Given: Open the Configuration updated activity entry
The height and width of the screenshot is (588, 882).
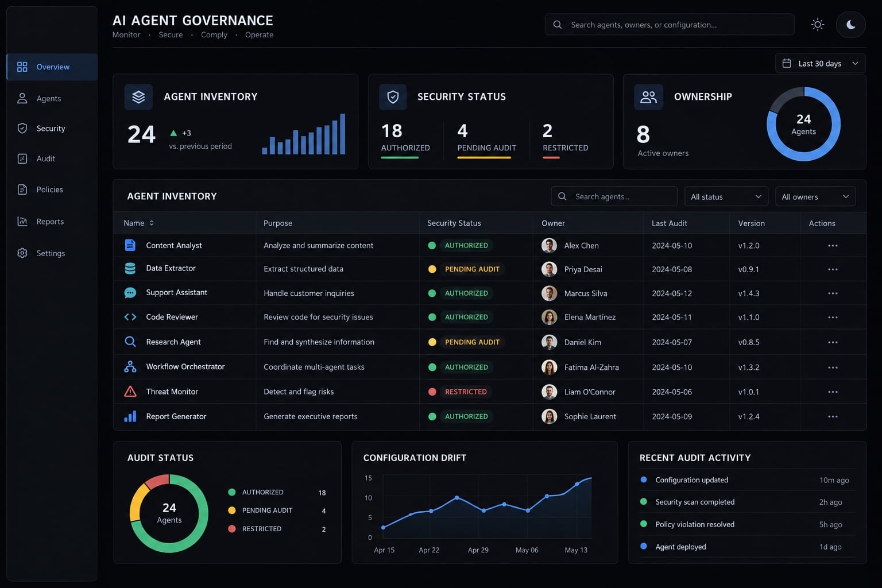Looking at the screenshot, I should [x=748, y=480].
